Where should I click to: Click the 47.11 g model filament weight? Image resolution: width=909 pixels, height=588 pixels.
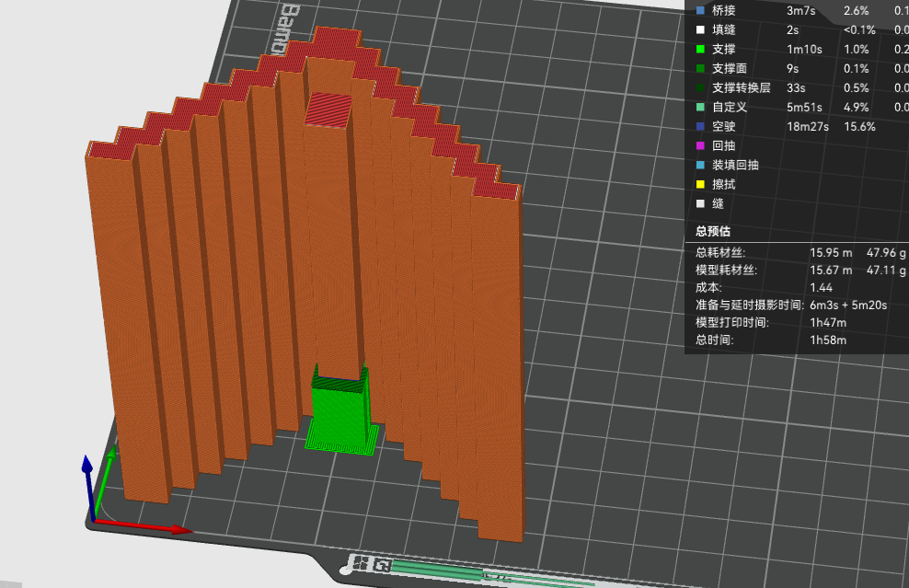(886, 270)
